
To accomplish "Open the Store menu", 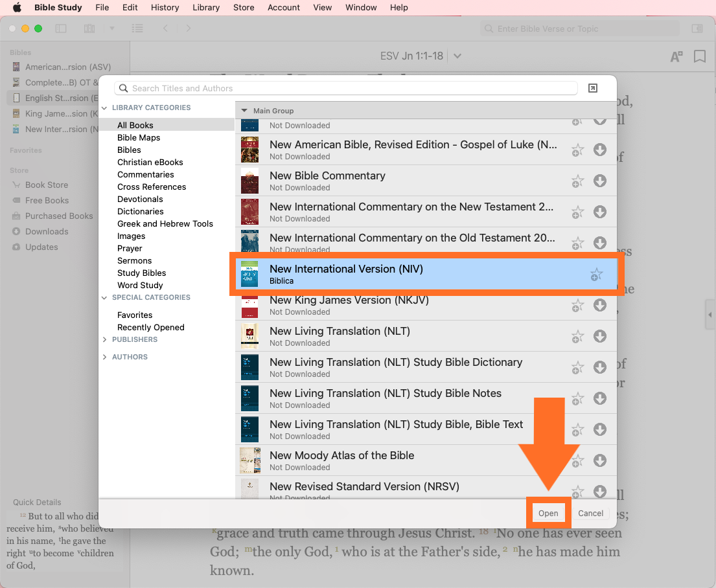I will (x=244, y=7).
